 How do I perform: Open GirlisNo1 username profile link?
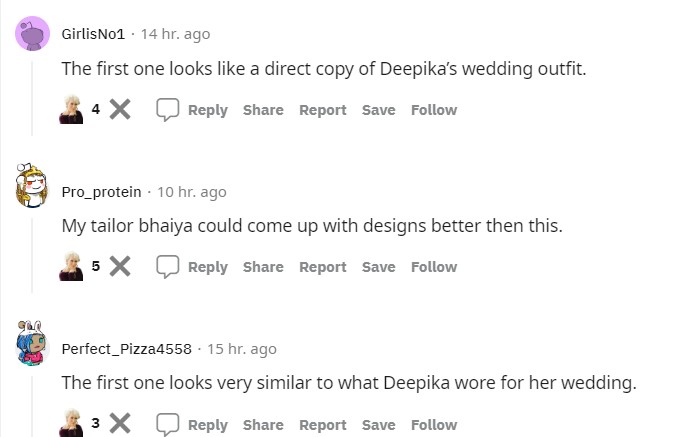coord(93,34)
